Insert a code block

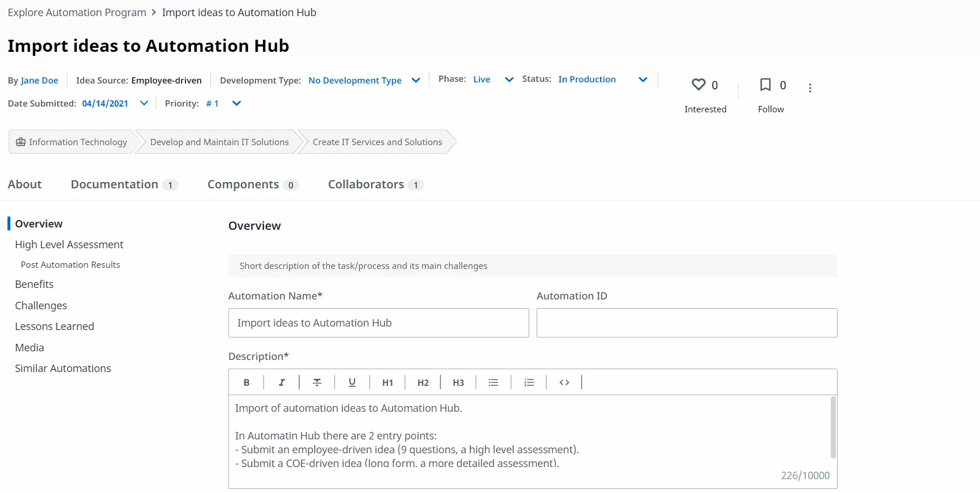click(564, 382)
